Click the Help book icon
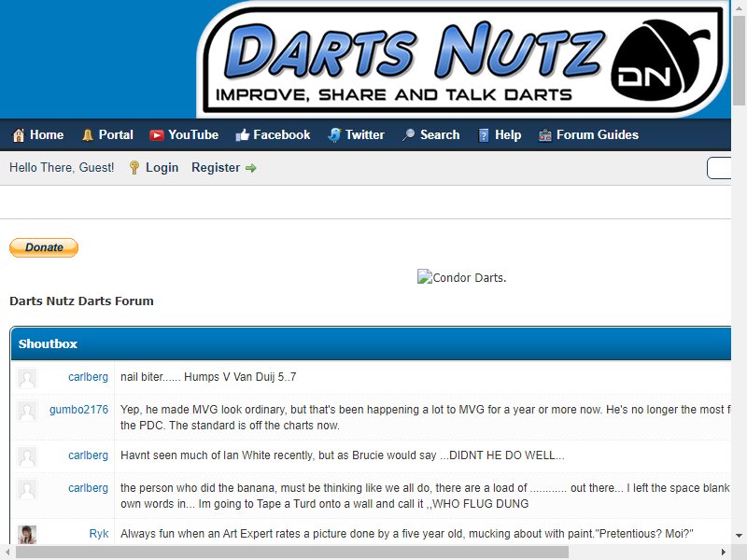 (x=483, y=135)
